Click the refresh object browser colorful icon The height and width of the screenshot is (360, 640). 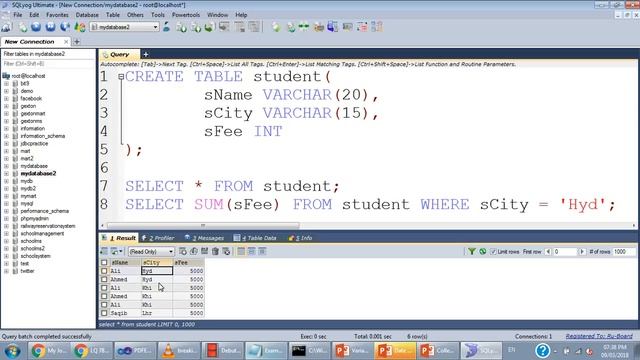tap(80, 27)
